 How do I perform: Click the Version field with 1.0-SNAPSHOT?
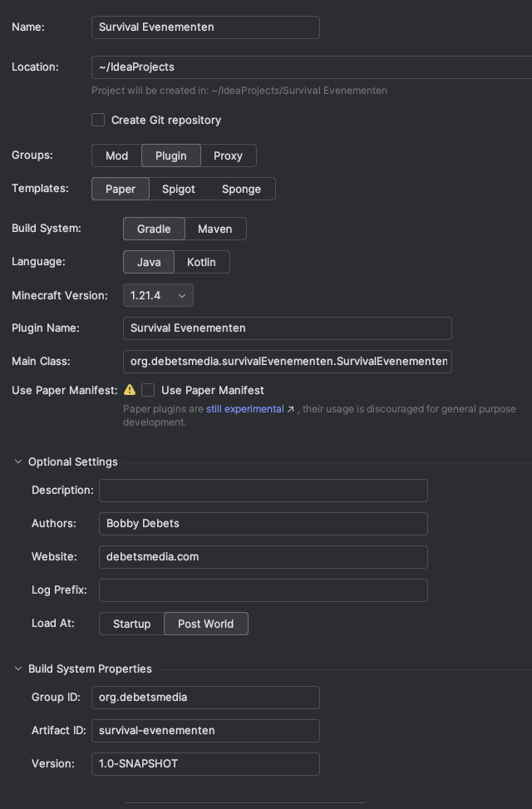point(205,763)
